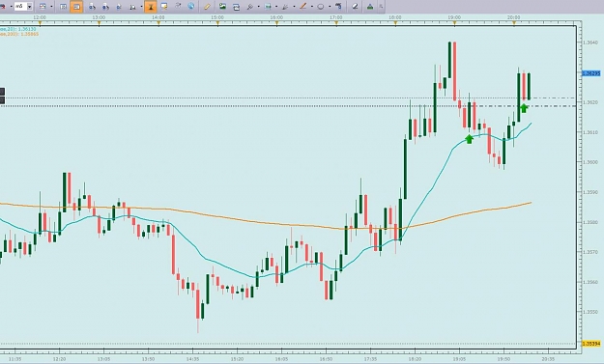Expand the ellipse tool dropdown arrow

pos(330,7)
